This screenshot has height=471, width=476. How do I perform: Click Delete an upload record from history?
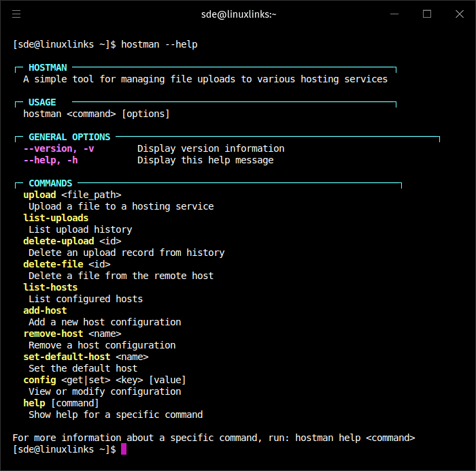click(126, 253)
